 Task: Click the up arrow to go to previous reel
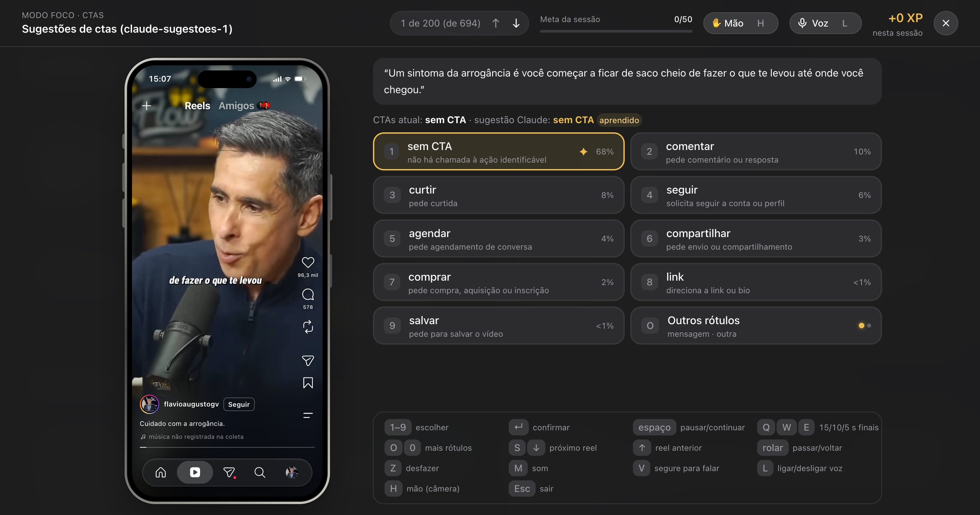[x=495, y=23]
